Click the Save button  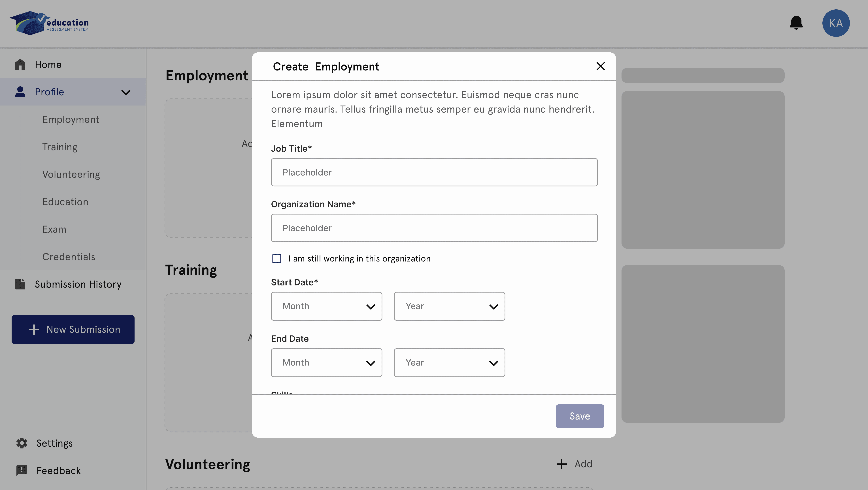click(580, 416)
